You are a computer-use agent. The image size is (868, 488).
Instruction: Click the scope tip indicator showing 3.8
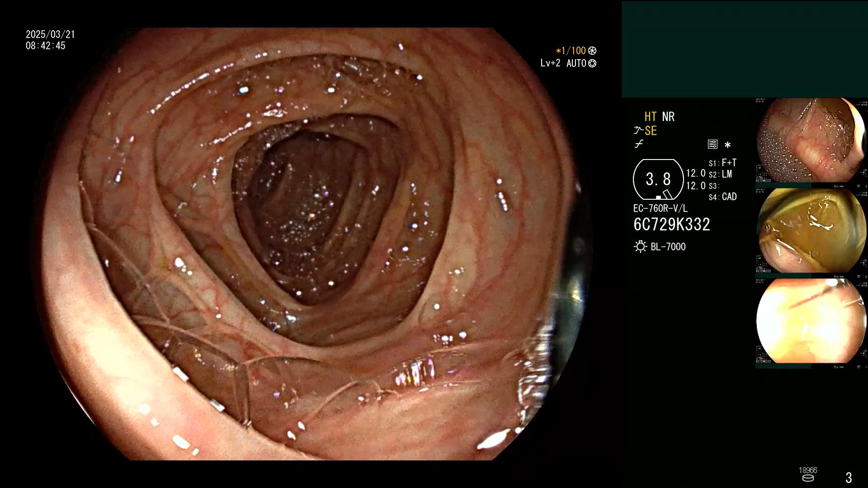tap(658, 179)
